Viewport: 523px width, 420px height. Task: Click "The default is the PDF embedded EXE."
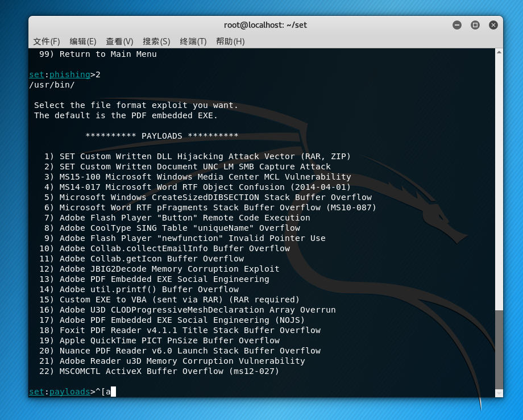pyautogui.click(x=126, y=115)
